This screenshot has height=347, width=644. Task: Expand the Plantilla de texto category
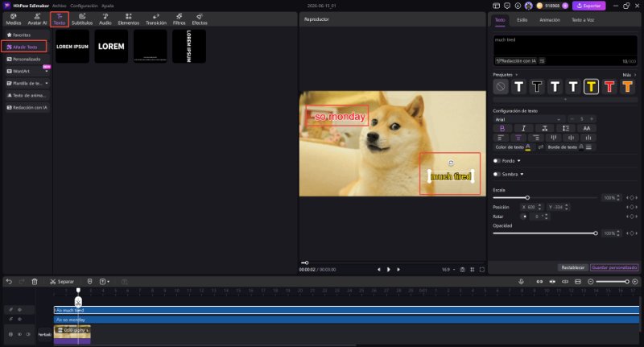click(x=47, y=84)
